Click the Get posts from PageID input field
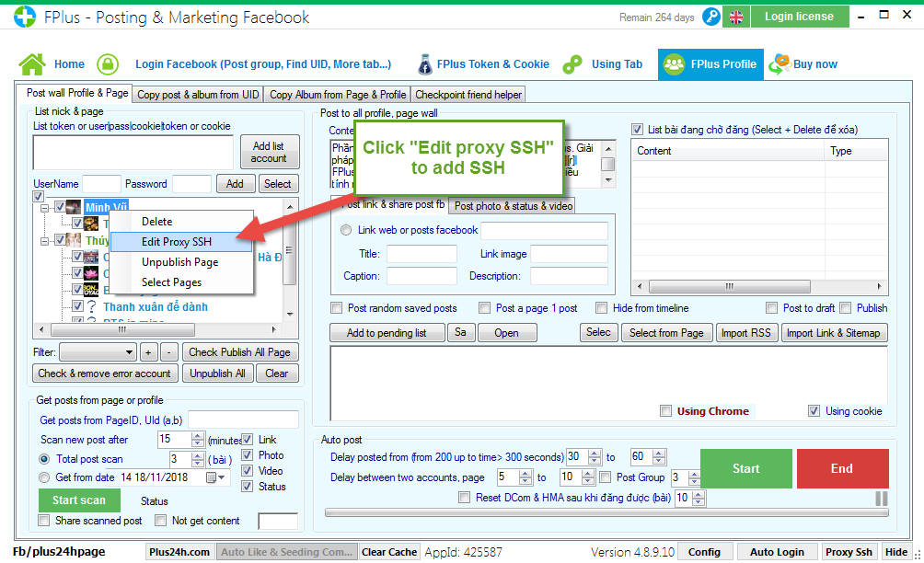The image size is (924, 563). tap(243, 419)
